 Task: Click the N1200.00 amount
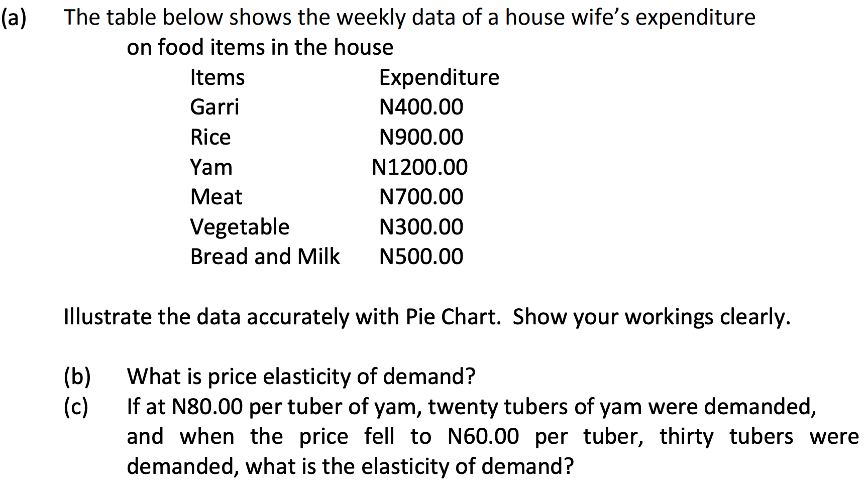419,167
